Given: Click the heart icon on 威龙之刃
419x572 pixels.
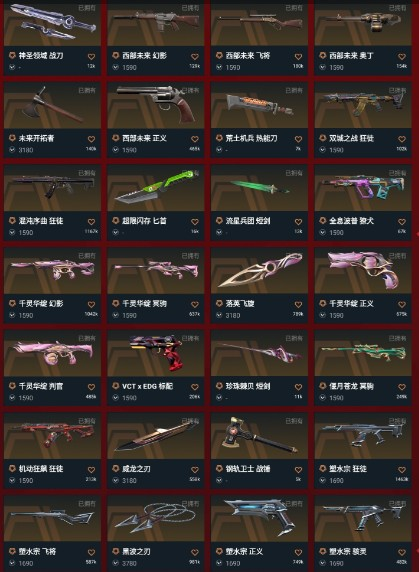Looking at the screenshot, I should point(195,470).
